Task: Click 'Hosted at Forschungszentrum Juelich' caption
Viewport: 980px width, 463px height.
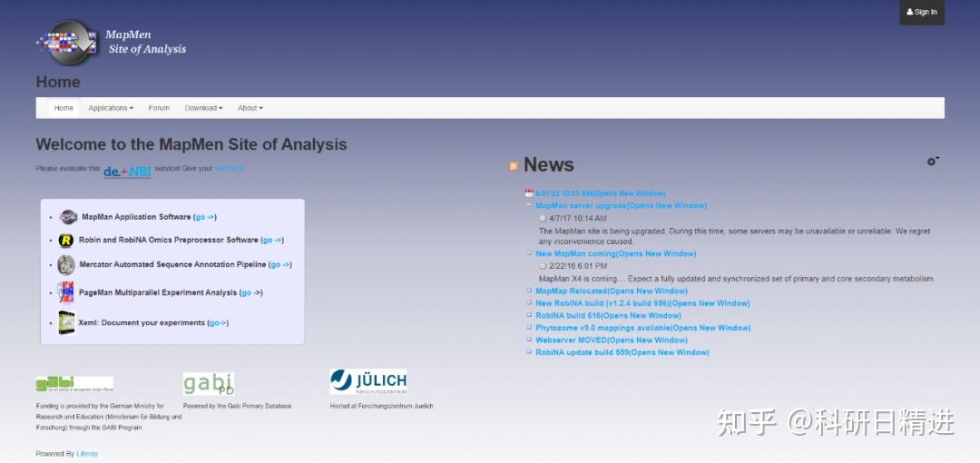Action: point(381,406)
